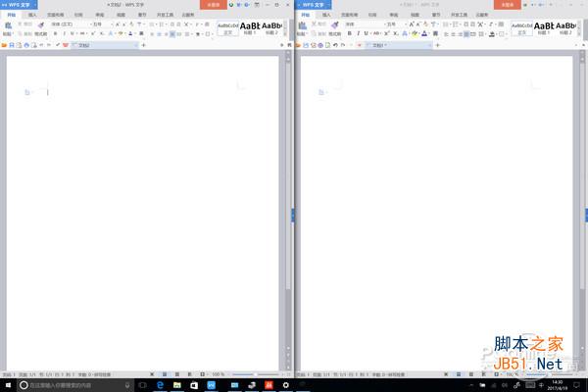Toggle Align Left in right window
This screenshot has height=392, width=588.
click(446, 34)
